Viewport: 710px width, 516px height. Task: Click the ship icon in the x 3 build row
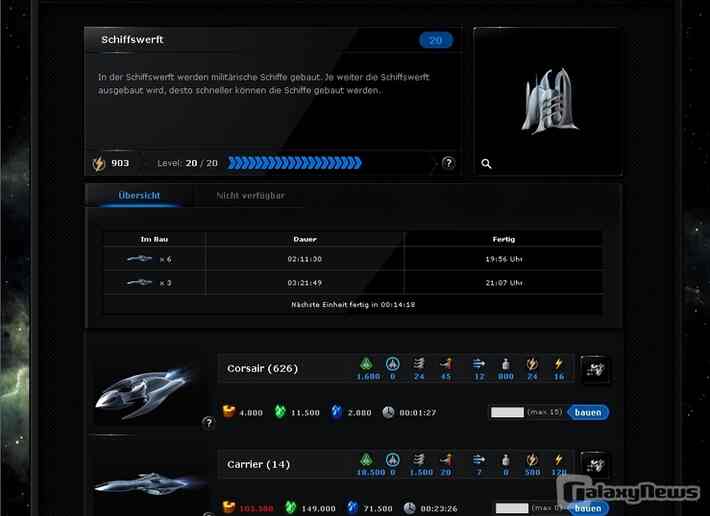[139, 282]
